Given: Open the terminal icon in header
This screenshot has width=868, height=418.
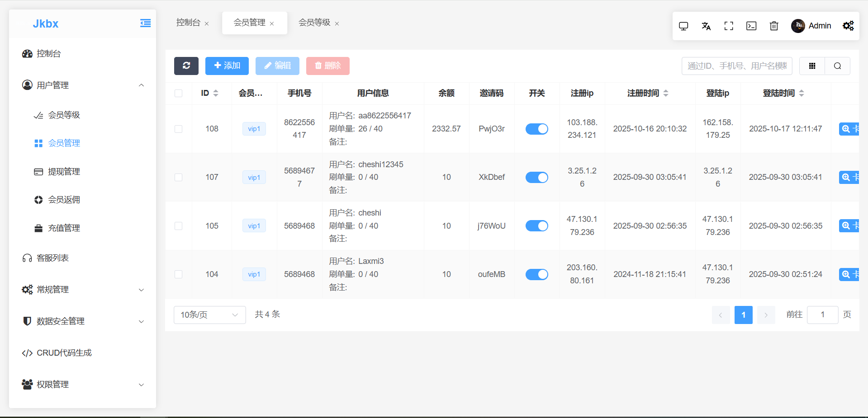Looking at the screenshot, I should coord(751,26).
